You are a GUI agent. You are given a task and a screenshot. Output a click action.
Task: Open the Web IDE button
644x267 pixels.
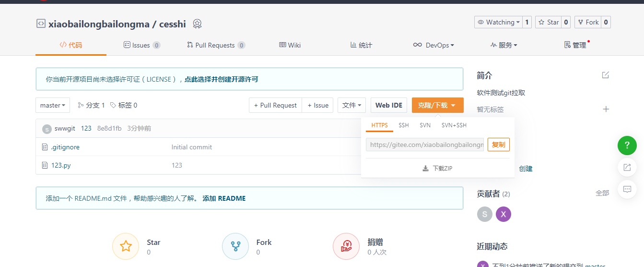tap(389, 105)
